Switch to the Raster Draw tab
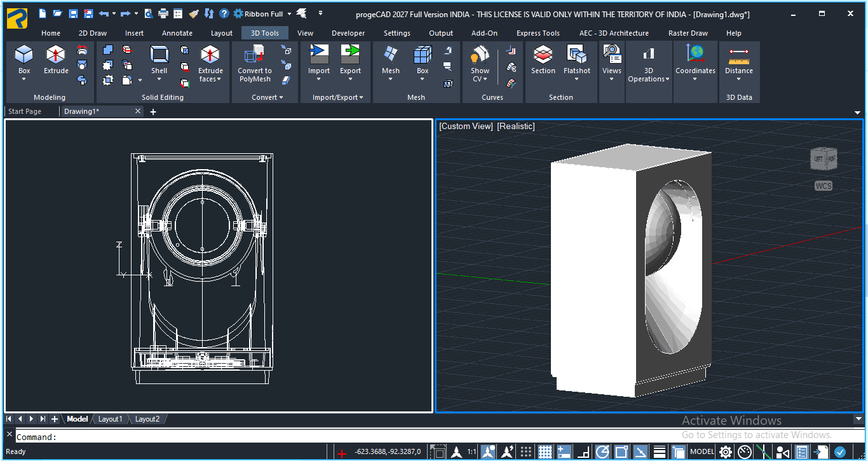This screenshot has width=868, height=461. pos(688,33)
